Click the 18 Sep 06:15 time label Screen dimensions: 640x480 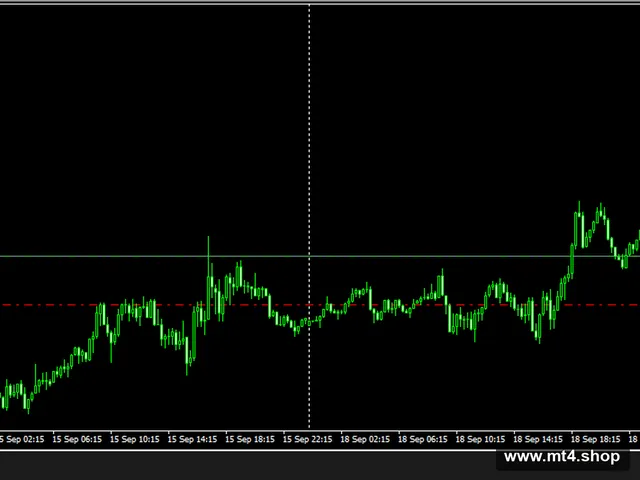pos(422,439)
